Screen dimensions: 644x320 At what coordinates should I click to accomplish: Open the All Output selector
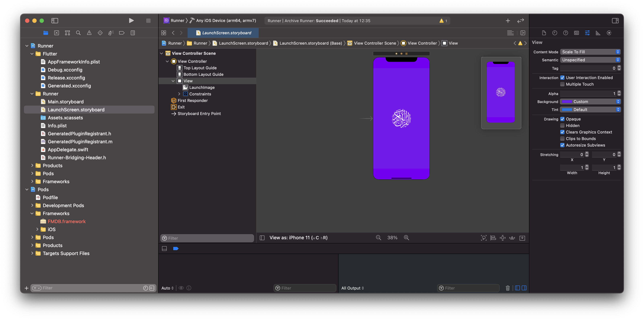[x=352, y=288]
